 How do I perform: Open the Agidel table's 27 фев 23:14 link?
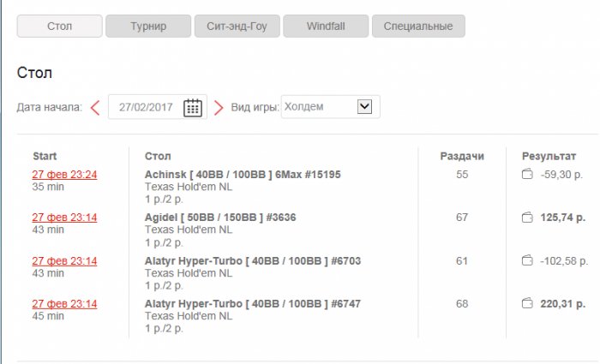click(64, 218)
